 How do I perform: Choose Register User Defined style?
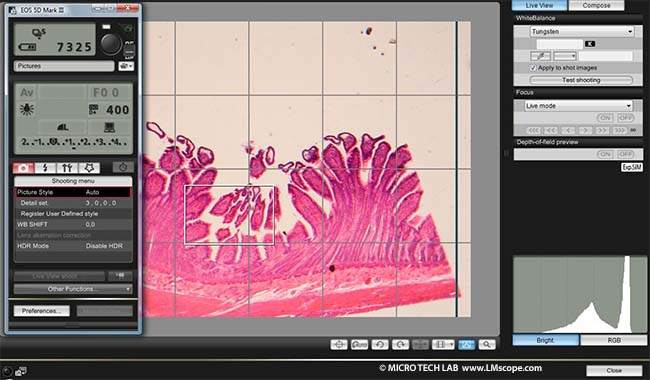coord(73,214)
